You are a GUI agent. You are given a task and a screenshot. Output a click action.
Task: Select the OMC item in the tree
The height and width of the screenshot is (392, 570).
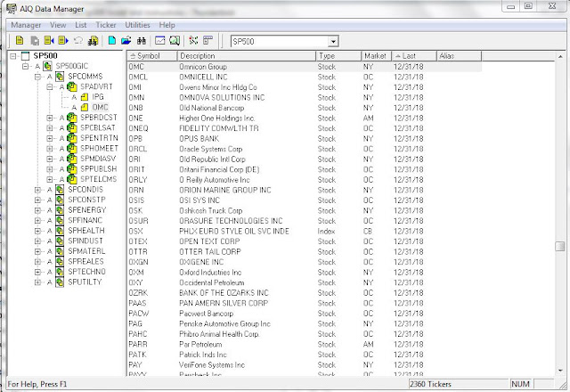(100, 107)
